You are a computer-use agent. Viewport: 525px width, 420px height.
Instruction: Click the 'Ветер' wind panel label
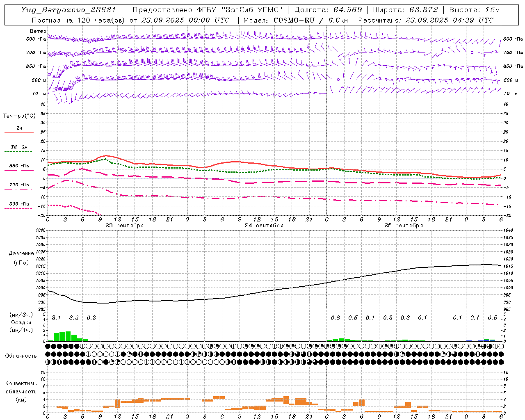pyautogui.click(x=38, y=31)
